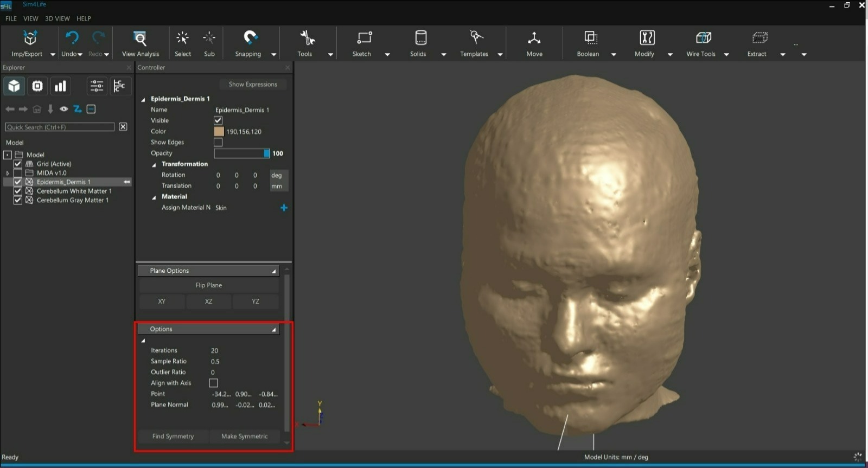The height and width of the screenshot is (468, 868).
Task: Expand the MIDA v1.0 tree node
Action: [8, 173]
